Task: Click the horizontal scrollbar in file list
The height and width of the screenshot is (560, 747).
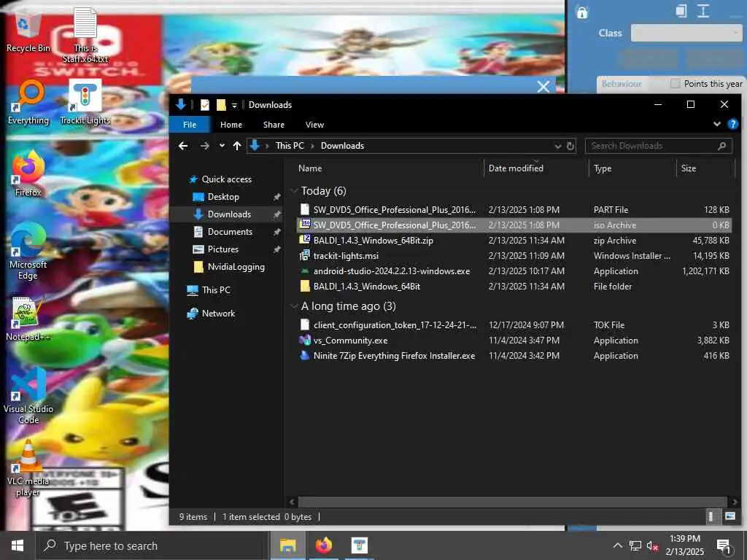Action: [x=512, y=502]
